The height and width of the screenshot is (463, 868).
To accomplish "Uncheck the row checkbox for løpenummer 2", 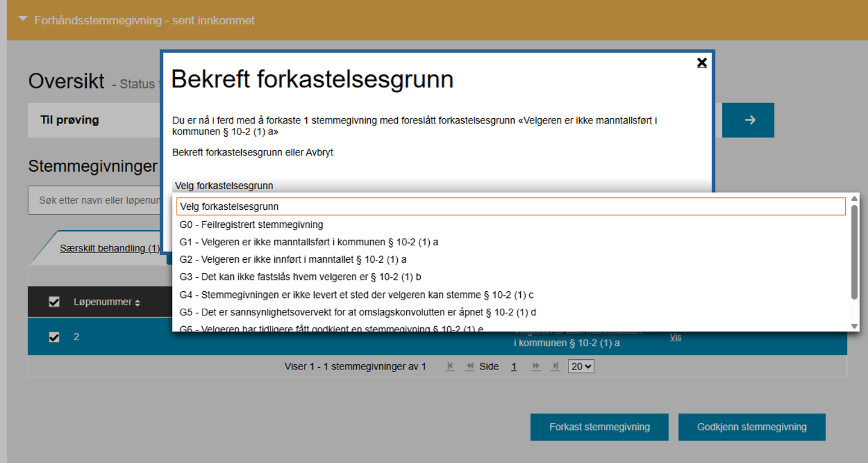I will 54,337.
